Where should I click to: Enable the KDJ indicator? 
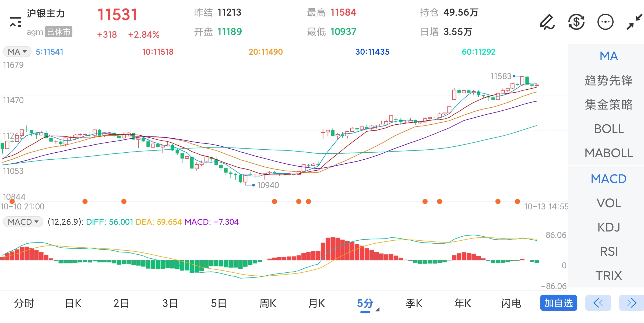click(608, 227)
